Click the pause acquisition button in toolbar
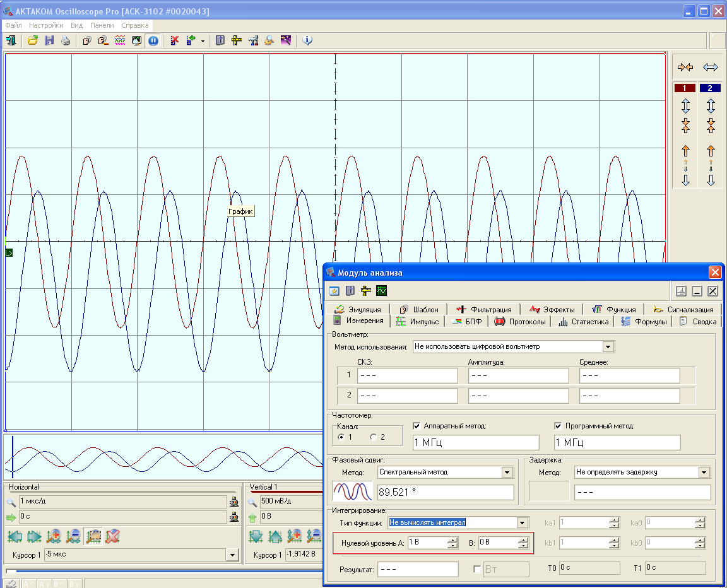727x588 pixels. click(x=153, y=40)
